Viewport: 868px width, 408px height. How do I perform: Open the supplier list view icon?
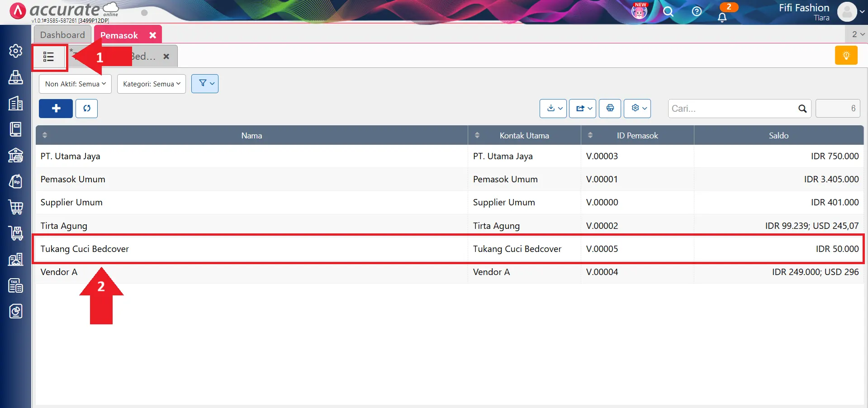(x=49, y=57)
